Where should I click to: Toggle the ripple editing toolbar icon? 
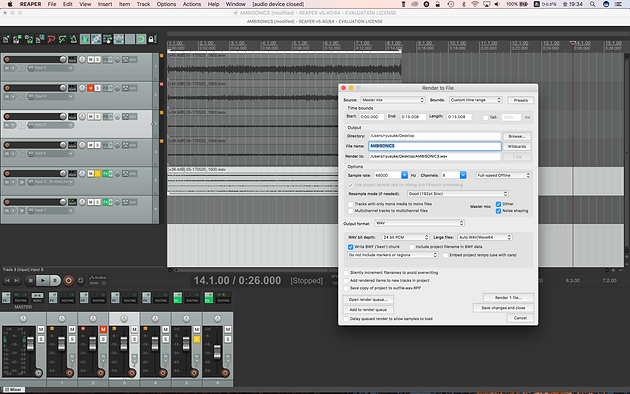pyautogui.click(x=107, y=39)
